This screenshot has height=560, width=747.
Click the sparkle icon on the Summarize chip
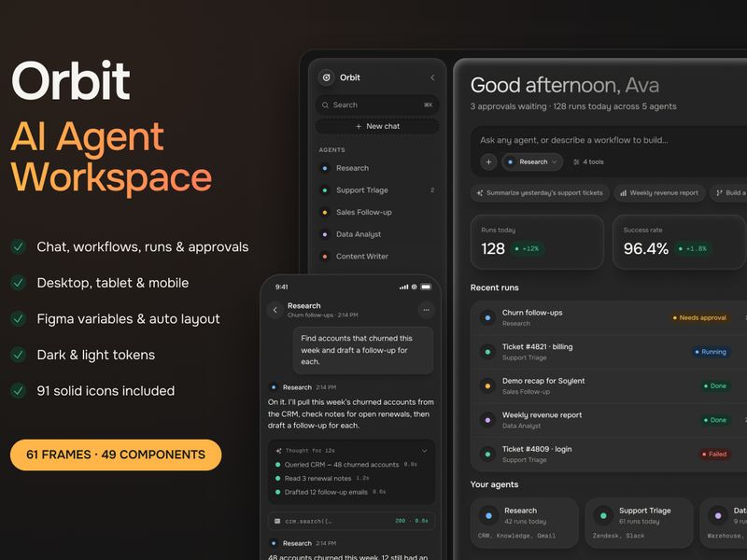pyautogui.click(x=480, y=193)
